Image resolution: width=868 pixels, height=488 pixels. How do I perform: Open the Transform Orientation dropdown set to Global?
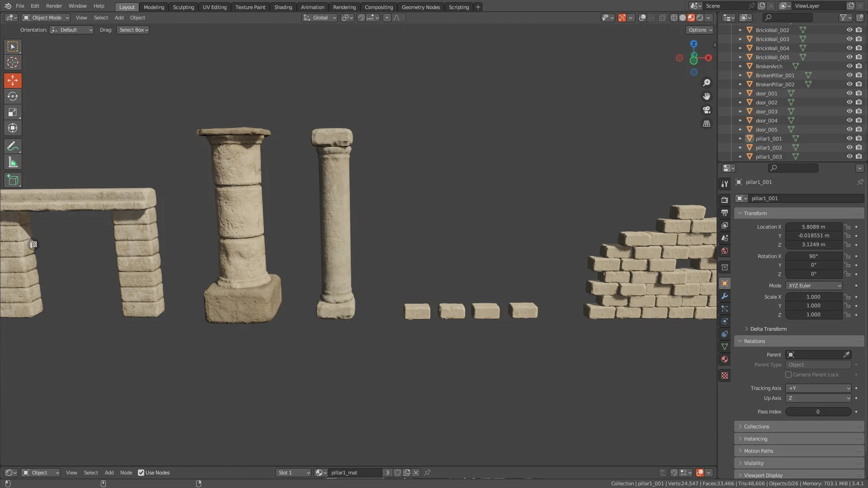[x=320, y=17]
